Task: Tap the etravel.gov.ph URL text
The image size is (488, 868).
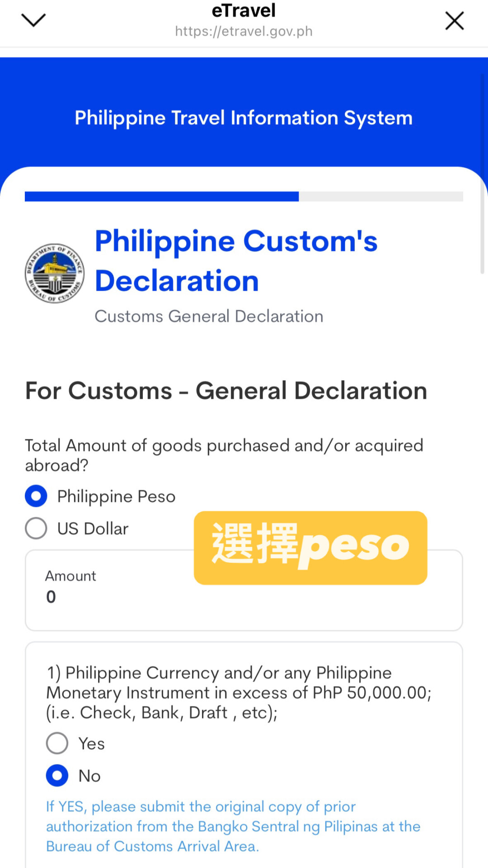Action: [244, 31]
